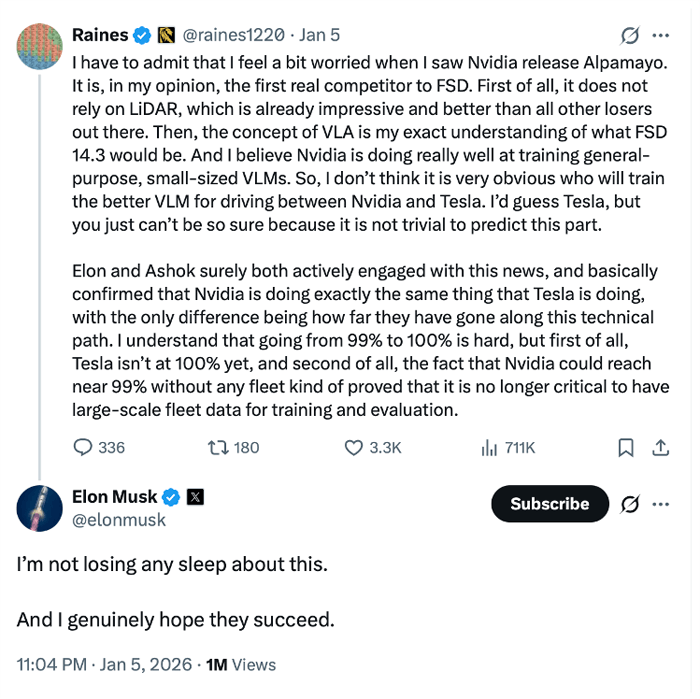Viewport: 700px width, 699px height.
Task: Click the Grok icon beside Subscribe button
Action: coord(630,504)
